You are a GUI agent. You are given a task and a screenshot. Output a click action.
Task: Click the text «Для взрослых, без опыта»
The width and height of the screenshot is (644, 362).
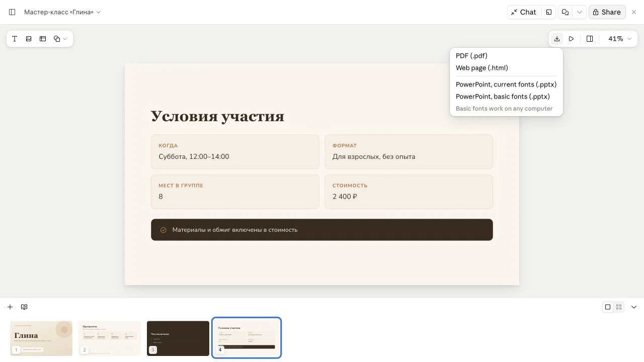pos(374,156)
